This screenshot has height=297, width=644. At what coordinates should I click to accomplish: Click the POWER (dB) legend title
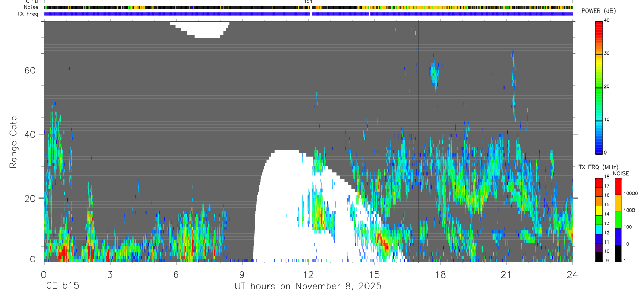click(599, 12)
